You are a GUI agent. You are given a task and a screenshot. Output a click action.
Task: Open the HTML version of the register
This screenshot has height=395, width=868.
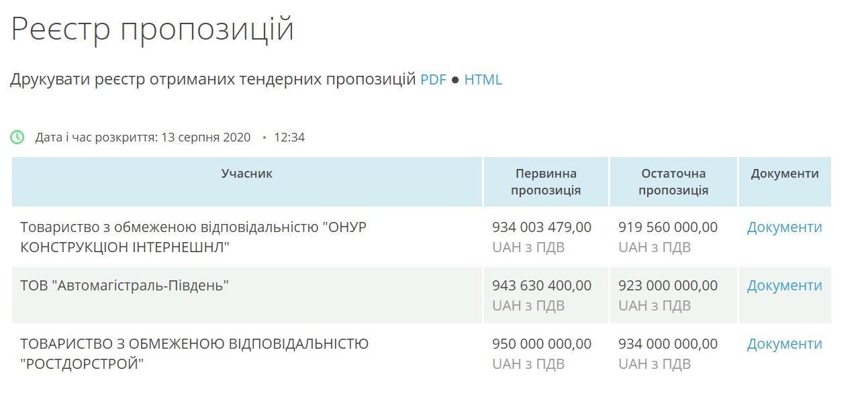483,80
